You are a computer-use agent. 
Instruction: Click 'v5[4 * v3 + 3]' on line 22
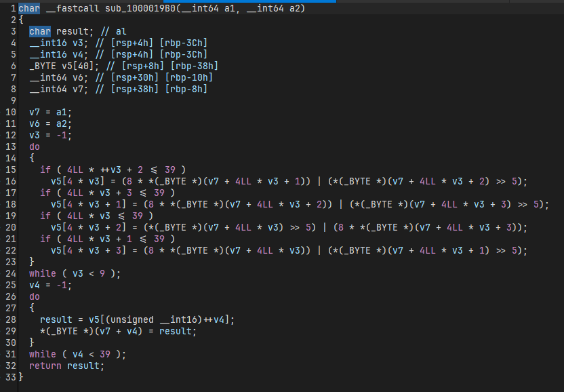89,250
